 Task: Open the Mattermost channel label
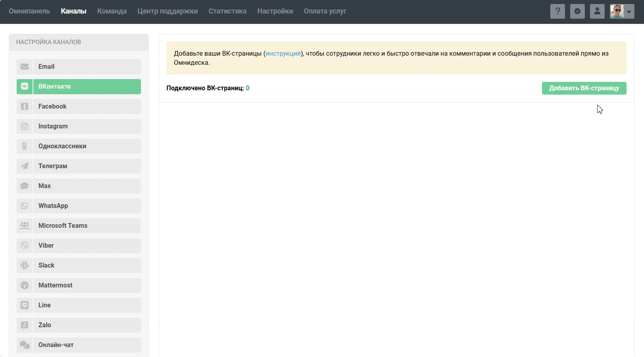point(55,285)
